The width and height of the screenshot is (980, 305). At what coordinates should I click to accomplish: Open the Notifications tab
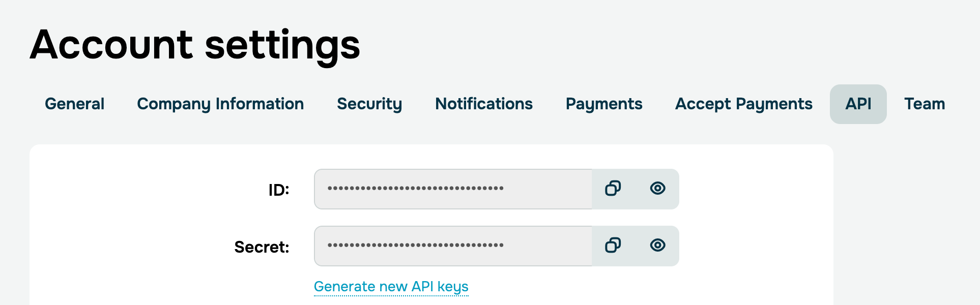[x=484, y=104]
